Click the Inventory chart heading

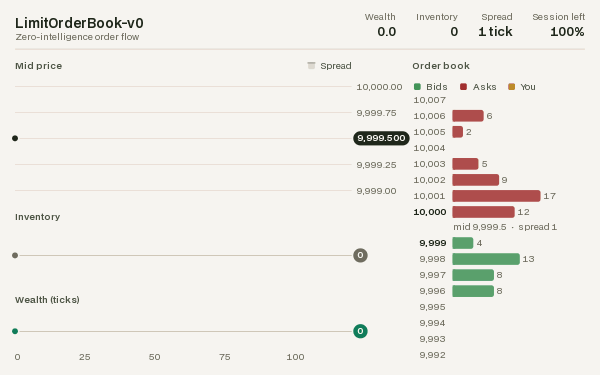coord(38,217)
